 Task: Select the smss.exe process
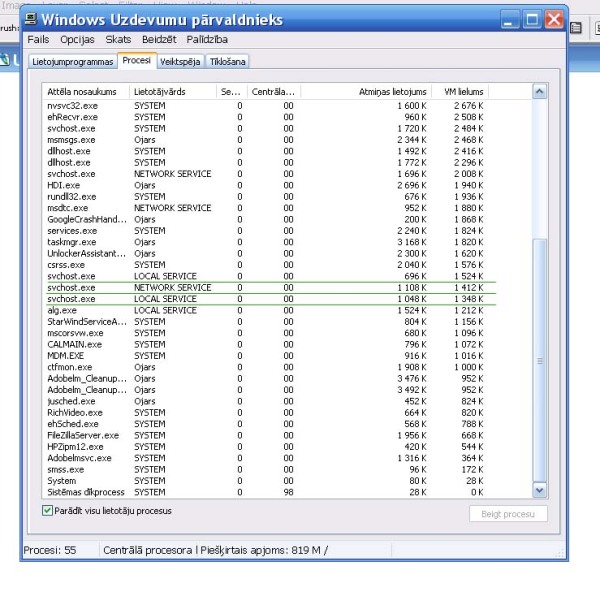[265, 469]
